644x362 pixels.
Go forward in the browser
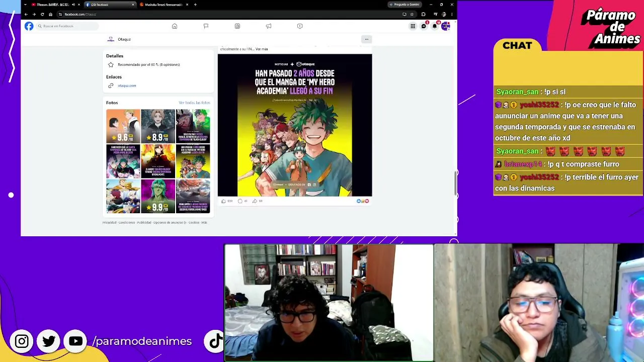point(34,14)
